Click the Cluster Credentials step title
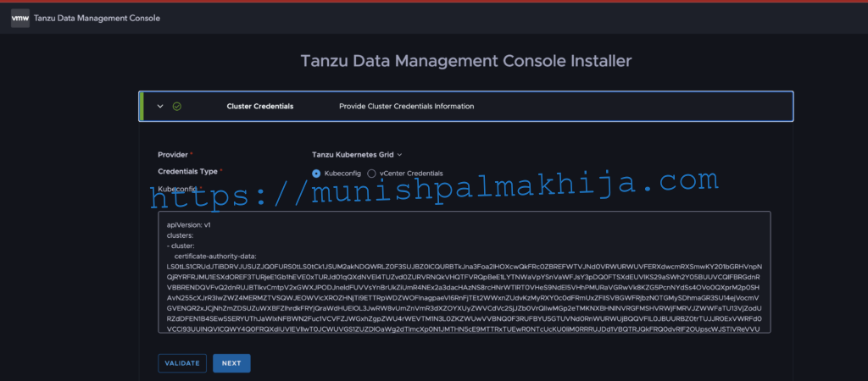 click(x=260, y=106)
